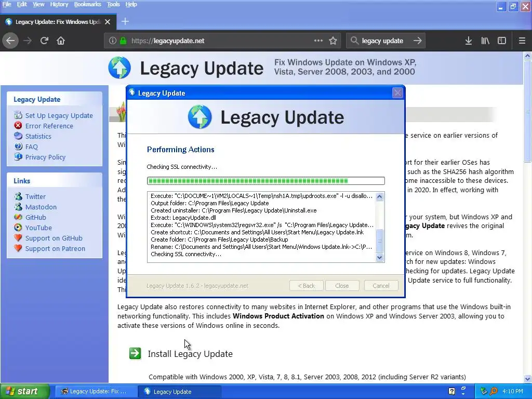Switch to Legacy Update taskbar button
The width and height of the screenshot is (532, 399).
180,391
